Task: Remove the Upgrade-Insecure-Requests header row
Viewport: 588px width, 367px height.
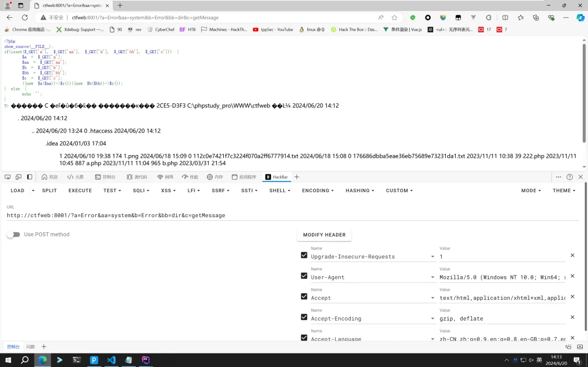Action: (572, 255)
